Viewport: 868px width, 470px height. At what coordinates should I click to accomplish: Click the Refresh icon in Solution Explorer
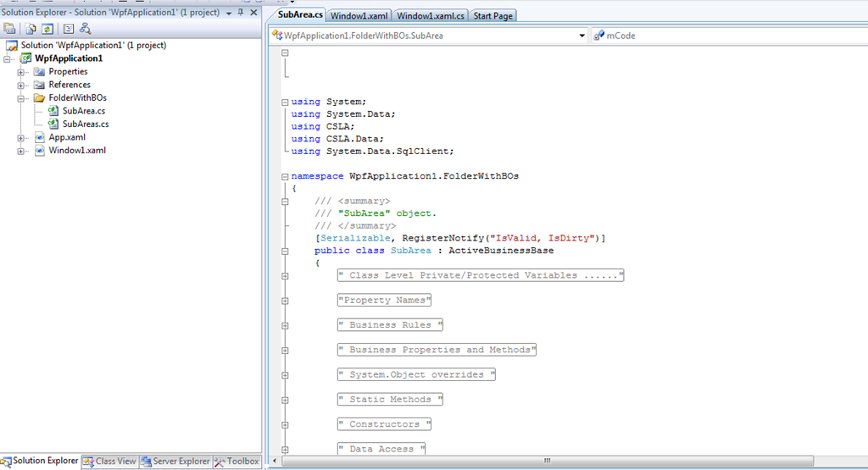click(x=47, y=29)
